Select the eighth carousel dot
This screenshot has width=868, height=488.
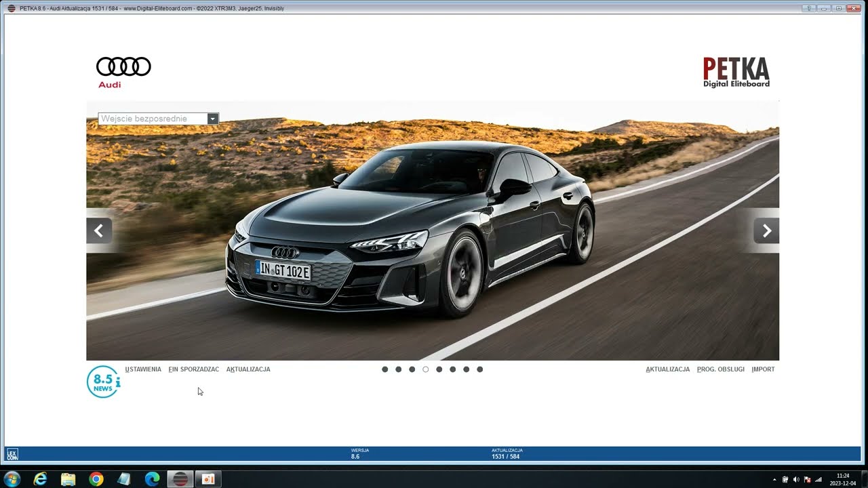coord(479,369)
